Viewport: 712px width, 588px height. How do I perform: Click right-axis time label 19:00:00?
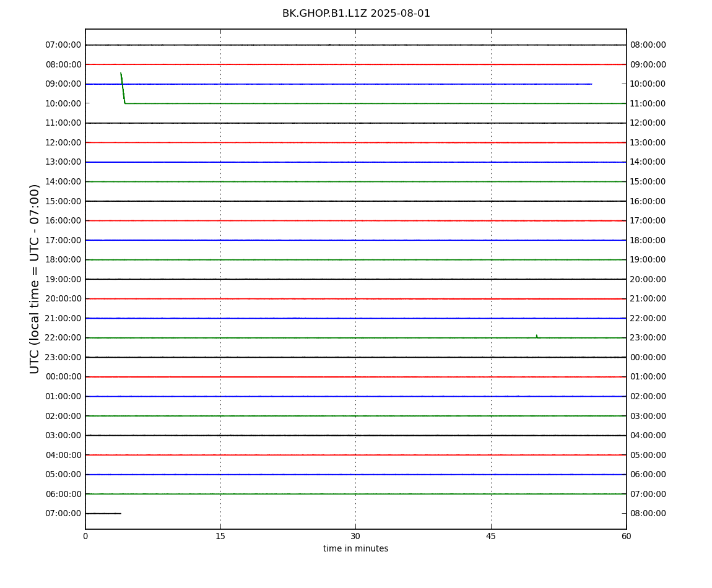(648, 260)
